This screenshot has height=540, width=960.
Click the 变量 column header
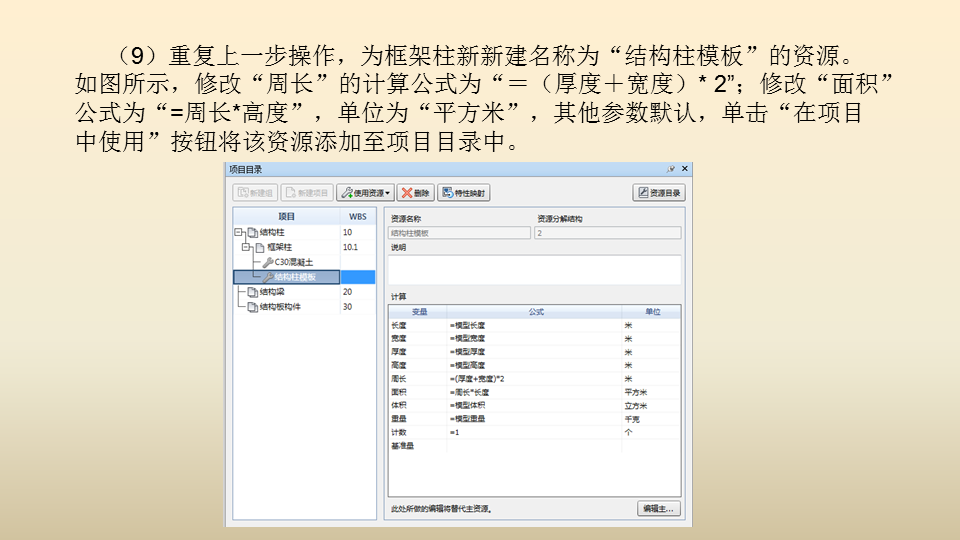[x=419, y=312]
